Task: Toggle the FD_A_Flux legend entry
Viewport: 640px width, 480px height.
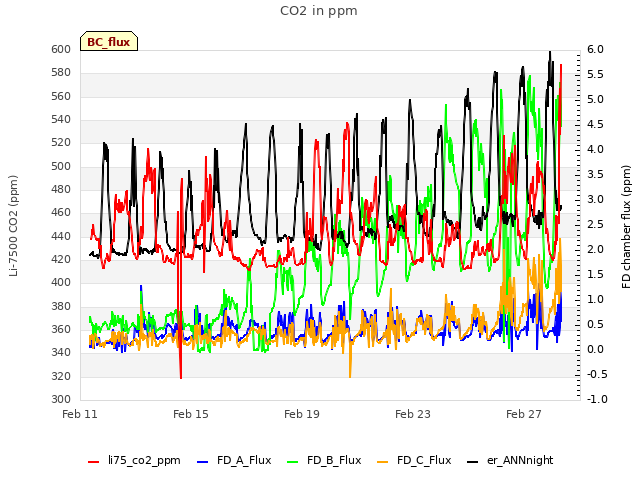Action: point(234,461)
